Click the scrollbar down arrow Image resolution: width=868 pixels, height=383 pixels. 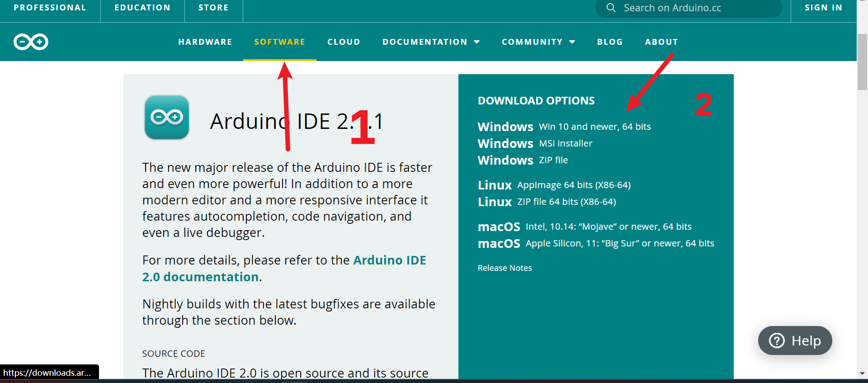pos(862,374)
